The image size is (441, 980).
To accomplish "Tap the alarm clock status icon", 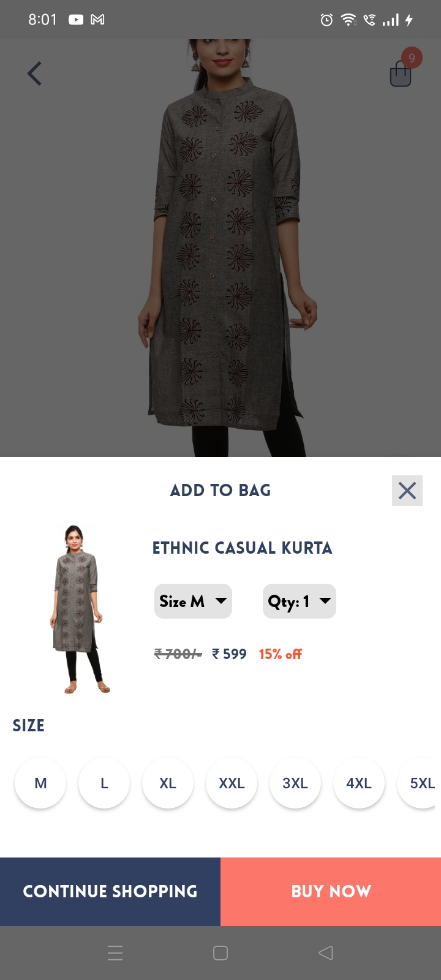I will 327,20.
